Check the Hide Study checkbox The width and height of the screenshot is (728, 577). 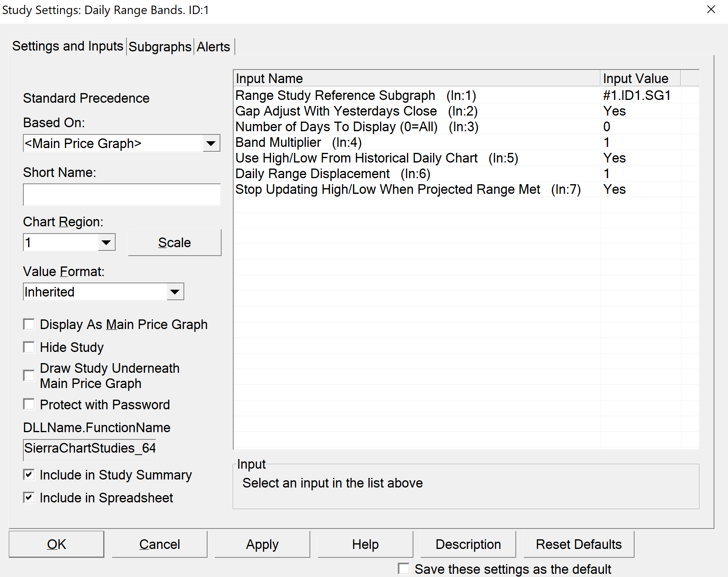click(29, 347)
